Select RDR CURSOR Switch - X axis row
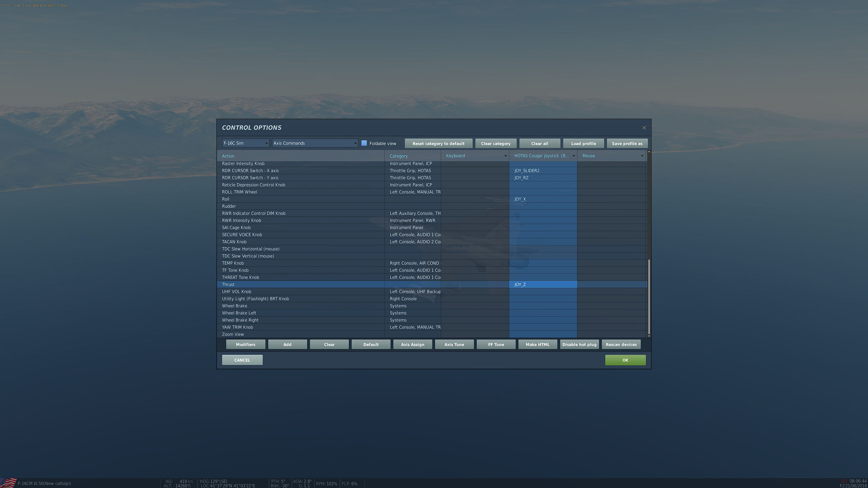 (432, 170)
